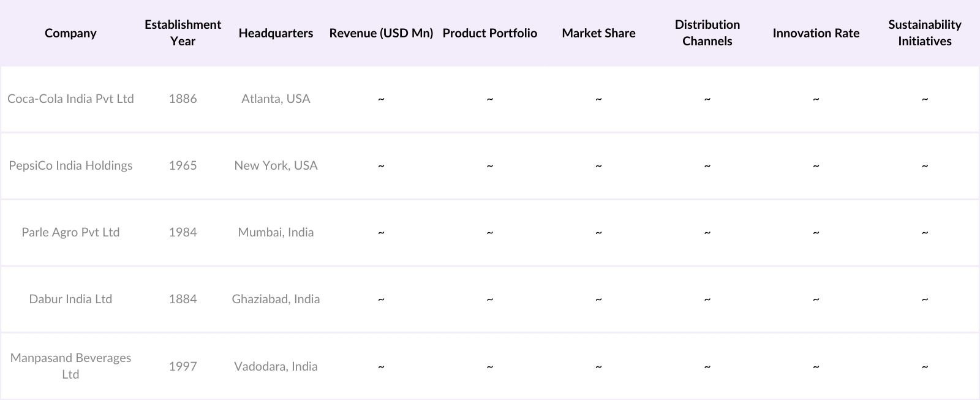Screen dimensions: 980x400
Task: Click the Vadodara, India headquarters cell
Action: click(x=276, y=366)
